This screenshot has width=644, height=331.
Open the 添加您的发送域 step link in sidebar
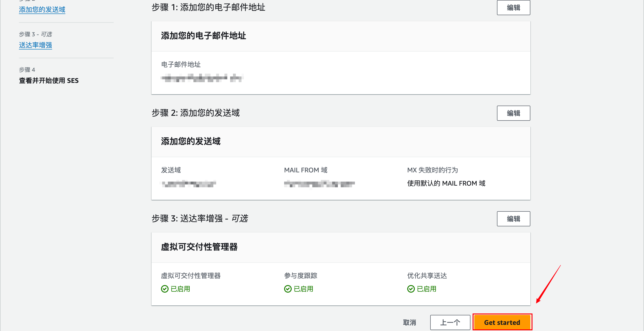(42, 9)
